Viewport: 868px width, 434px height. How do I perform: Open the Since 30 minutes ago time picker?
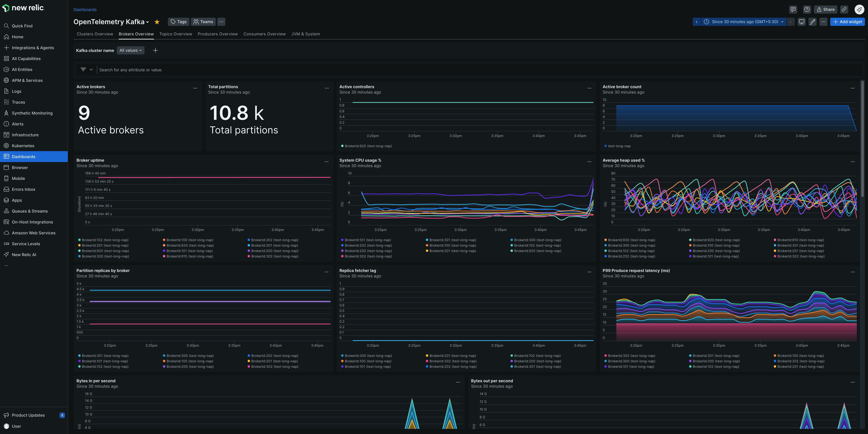745,22
